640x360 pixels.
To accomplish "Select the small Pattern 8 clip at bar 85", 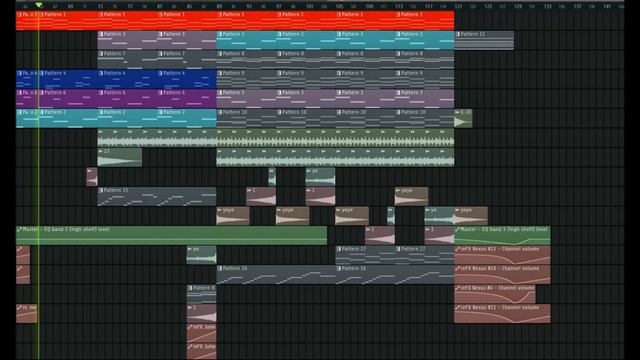I will point(201,294).
